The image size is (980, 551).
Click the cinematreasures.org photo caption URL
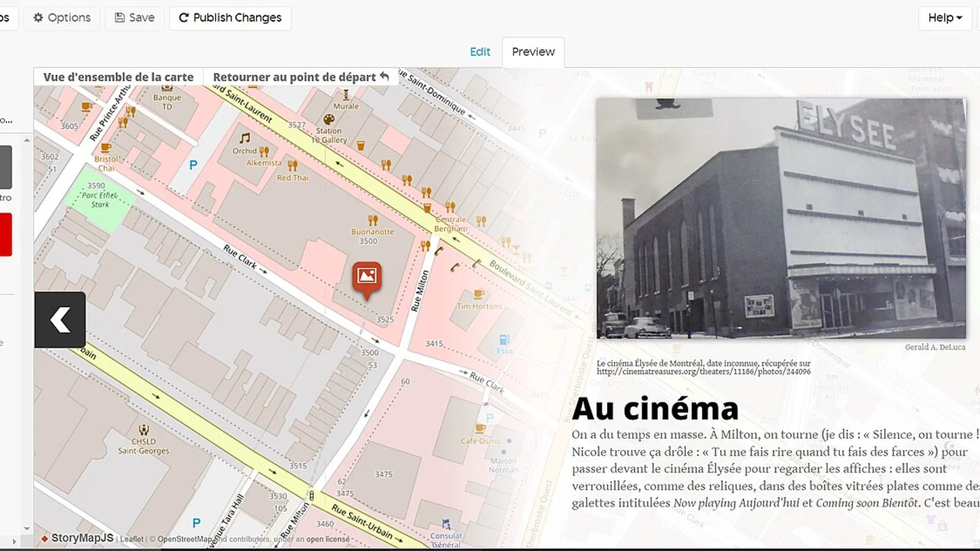point(704,372)
